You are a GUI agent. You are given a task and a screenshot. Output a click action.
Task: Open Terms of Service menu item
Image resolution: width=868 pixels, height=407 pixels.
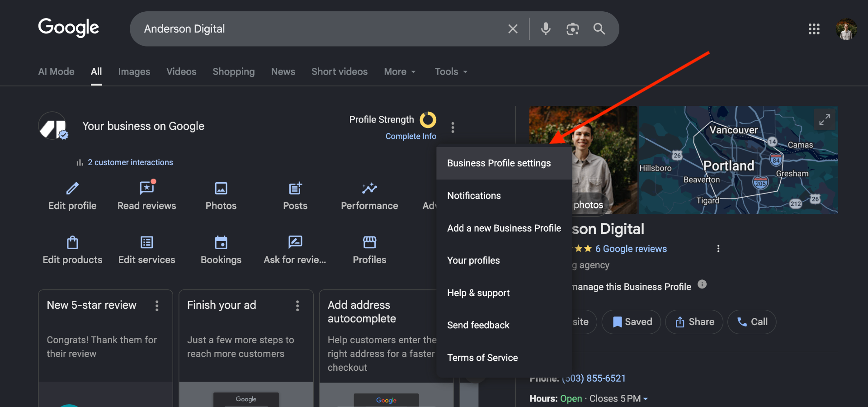coord(504,358)
